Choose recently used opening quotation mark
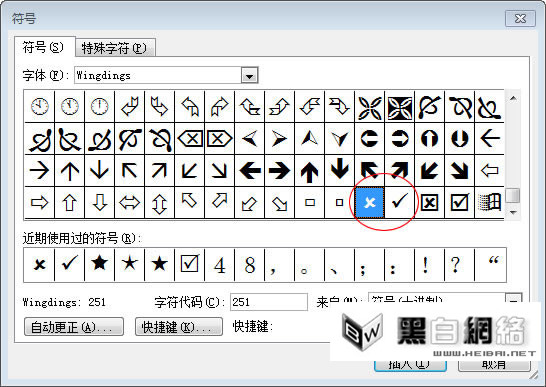 point(490,265)
